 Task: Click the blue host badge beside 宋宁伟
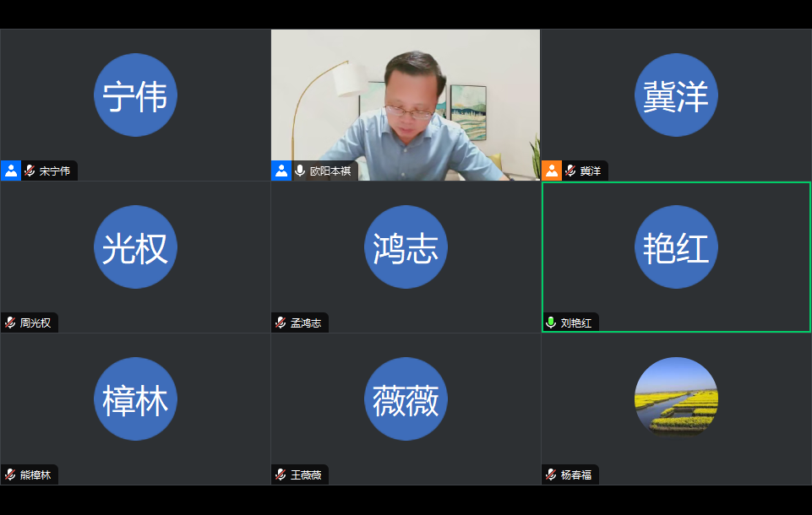point(10,171)
